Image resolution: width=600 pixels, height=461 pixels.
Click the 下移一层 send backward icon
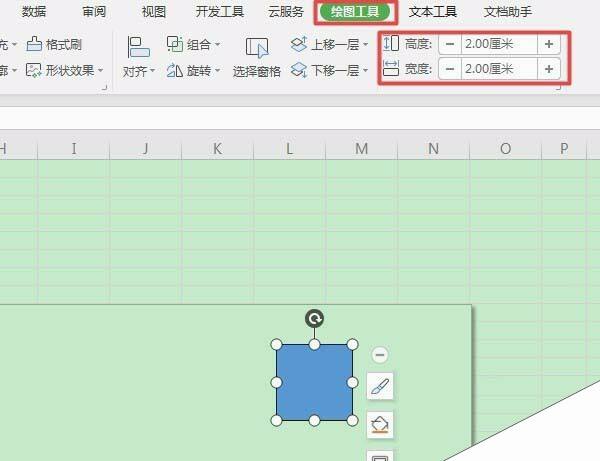(299, 70)
